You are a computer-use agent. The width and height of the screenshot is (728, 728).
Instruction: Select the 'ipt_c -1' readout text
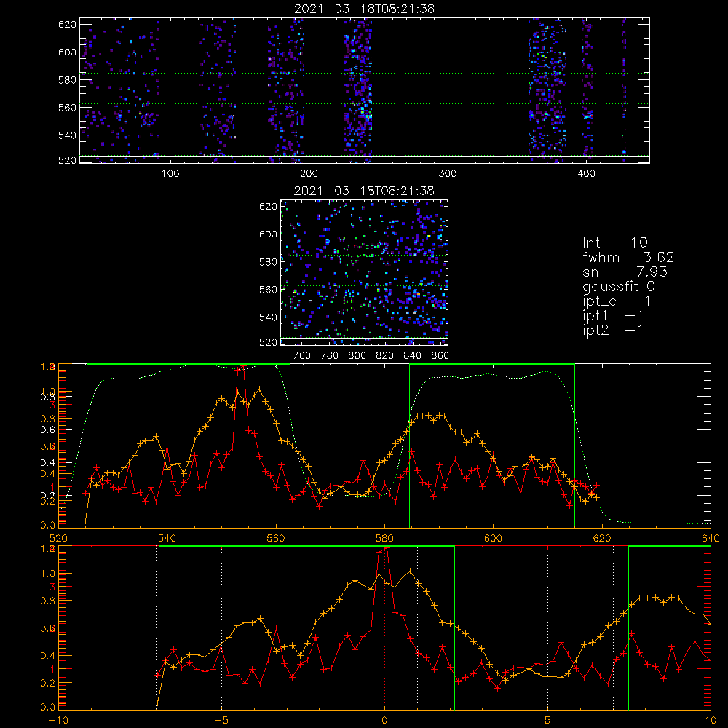coord(616,301)
